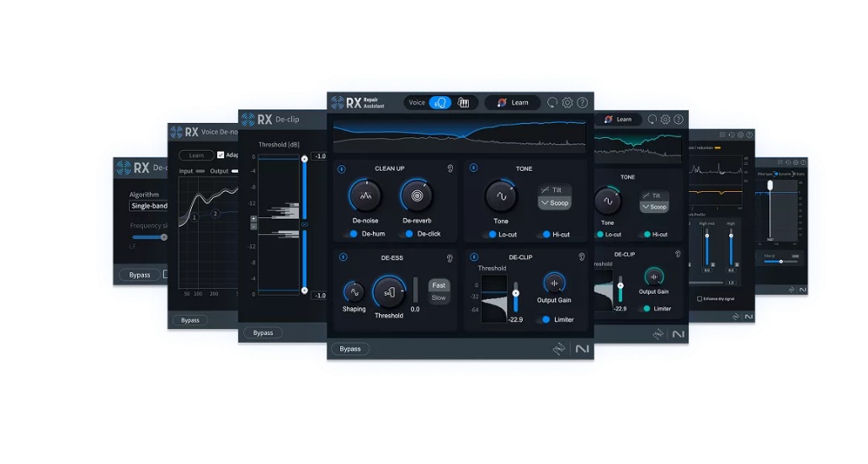Click Bypass in the RX De-clip window

pyautogui.click(x=263, y=333)
